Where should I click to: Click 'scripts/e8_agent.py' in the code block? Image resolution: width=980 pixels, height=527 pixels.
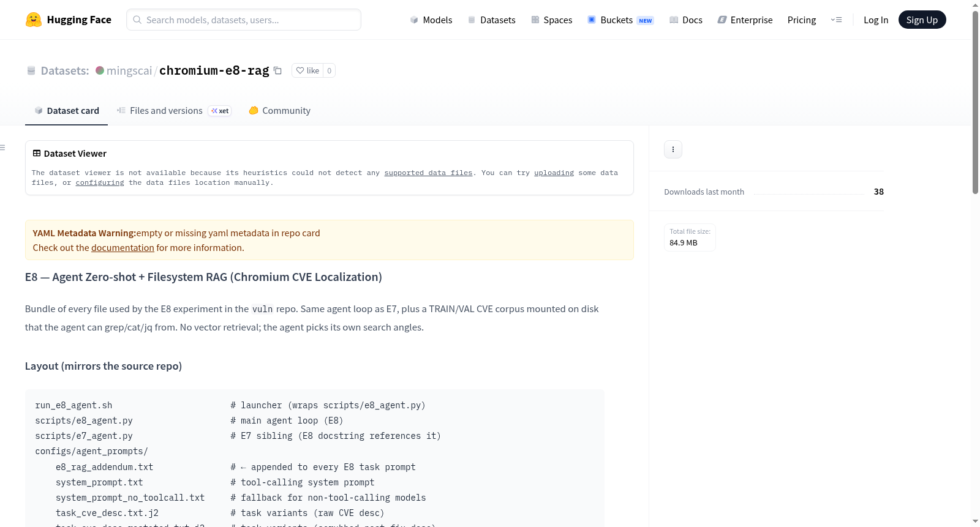[84, 420]
